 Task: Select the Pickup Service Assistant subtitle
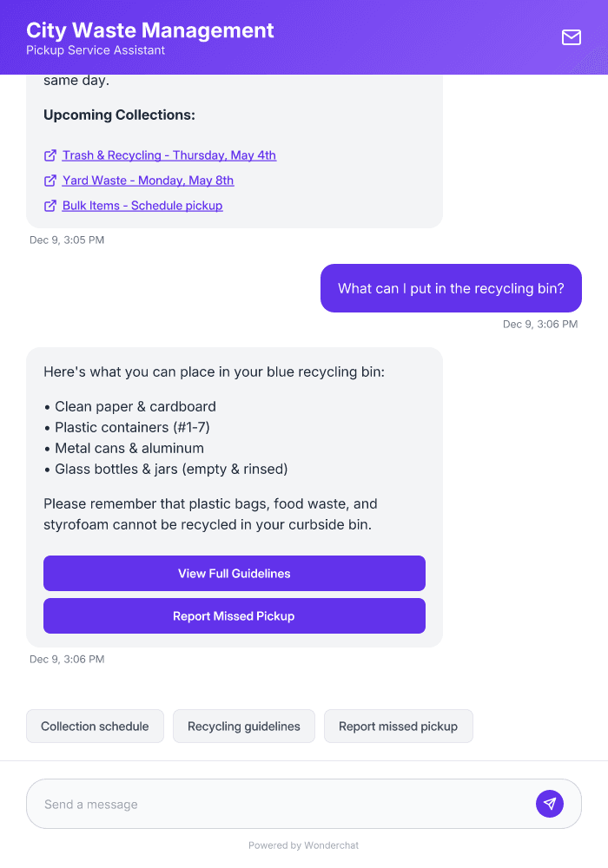(96, 50)
